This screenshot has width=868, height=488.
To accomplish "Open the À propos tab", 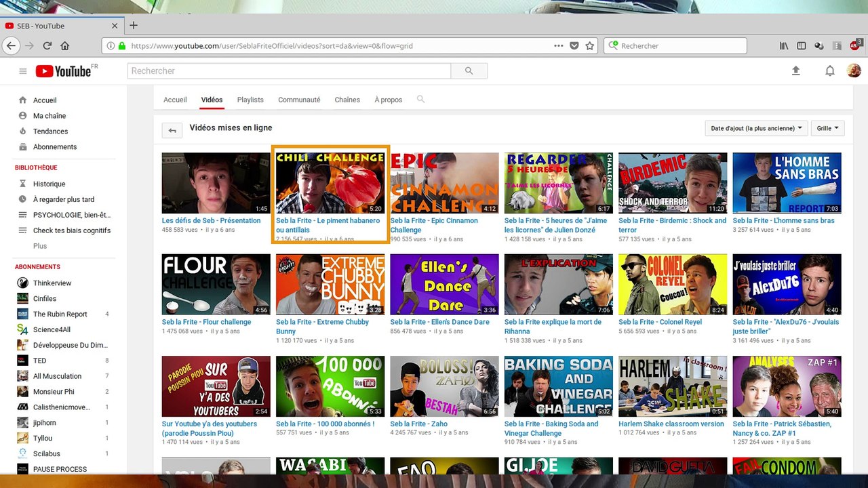I will pyautogui.click(x=389, y=100).
